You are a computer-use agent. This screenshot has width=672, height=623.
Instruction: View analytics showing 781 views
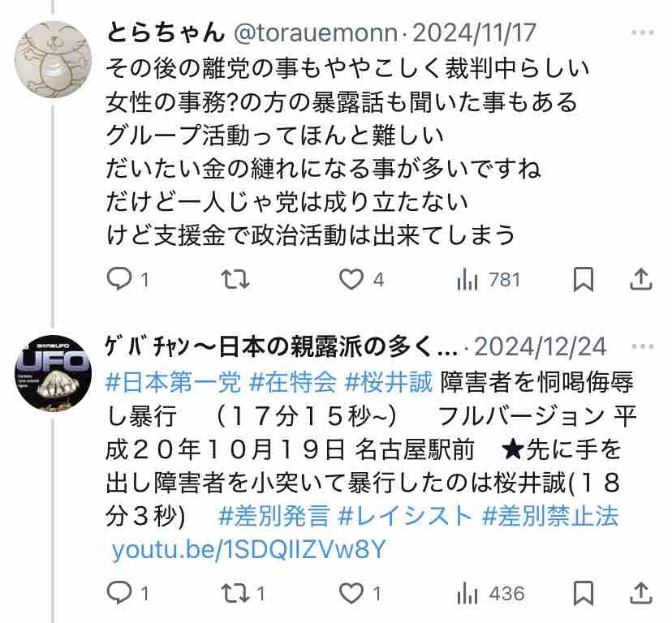point(488,280)
